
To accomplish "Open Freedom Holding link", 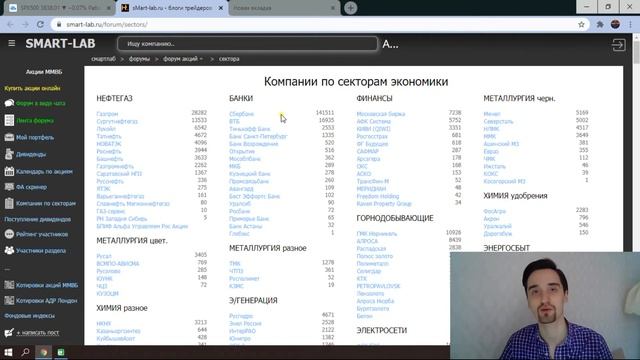I will pyautogui.click(x=378, y=196).
